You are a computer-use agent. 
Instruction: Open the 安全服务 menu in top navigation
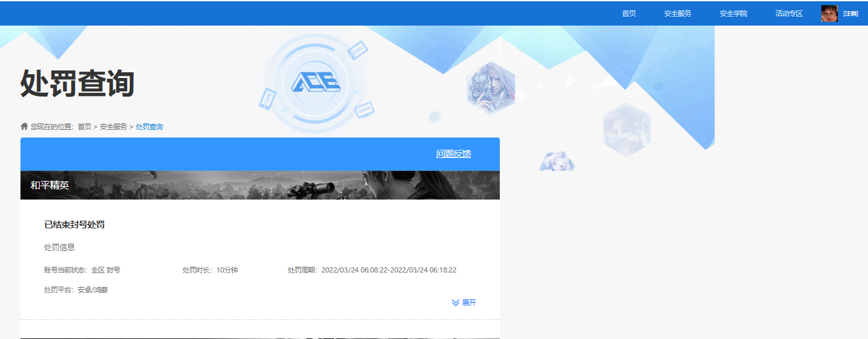(678, 13)
